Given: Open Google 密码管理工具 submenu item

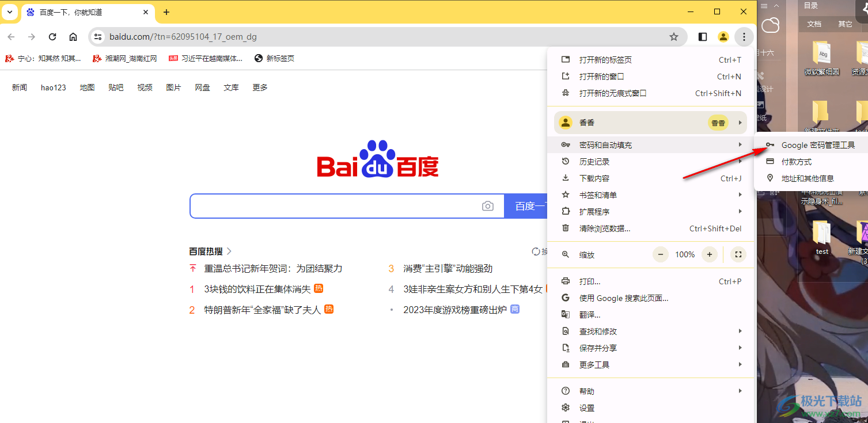Looking at the screenshot, I should click(x=811, y=145).
